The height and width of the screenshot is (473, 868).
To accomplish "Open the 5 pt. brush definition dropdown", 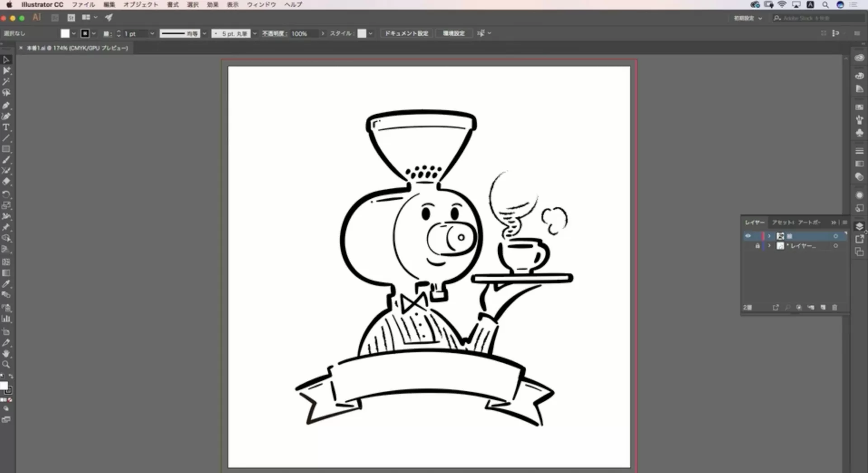I will 255,33.
